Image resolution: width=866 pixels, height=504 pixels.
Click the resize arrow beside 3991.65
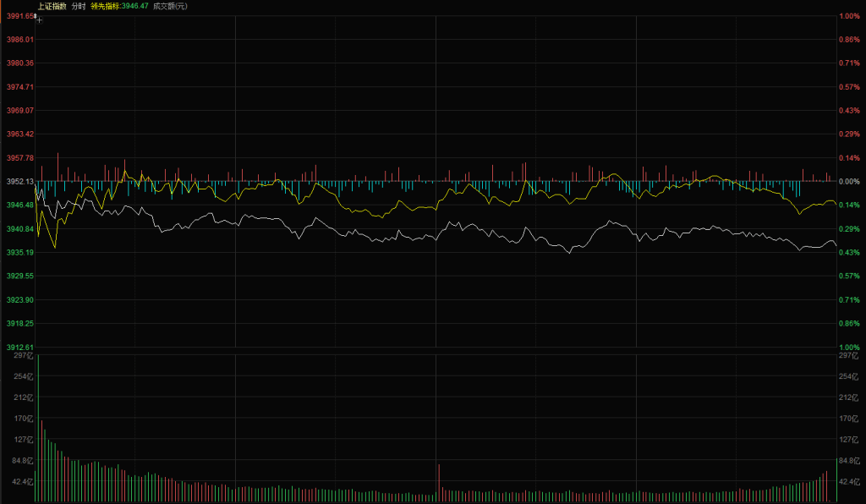coord(35,17)
